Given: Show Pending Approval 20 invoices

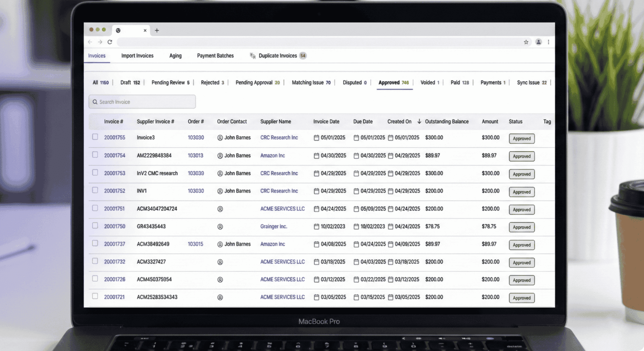Looking at the screenshot, I should (x=258, y=83).
